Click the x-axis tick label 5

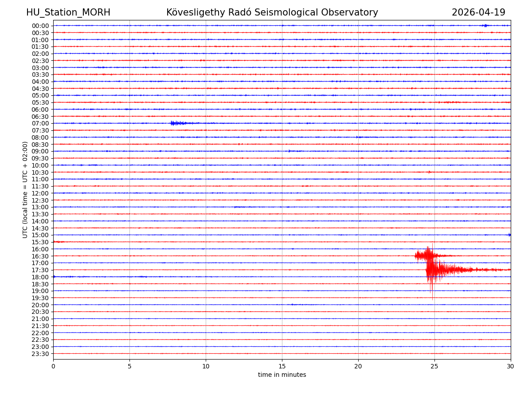(129, 366)
